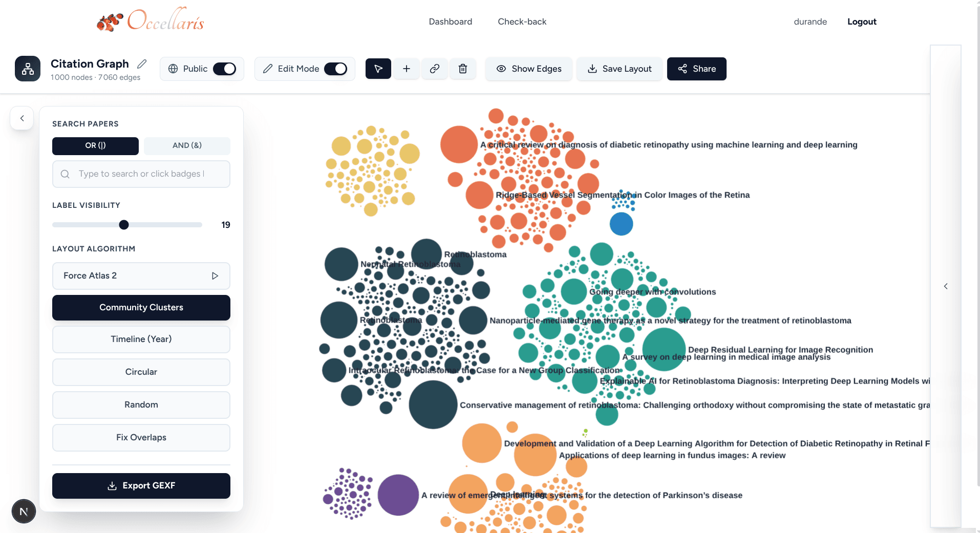Toggle Show Edges visibility
Viewport: 980px width, 533px height.
tap(529, 69)
